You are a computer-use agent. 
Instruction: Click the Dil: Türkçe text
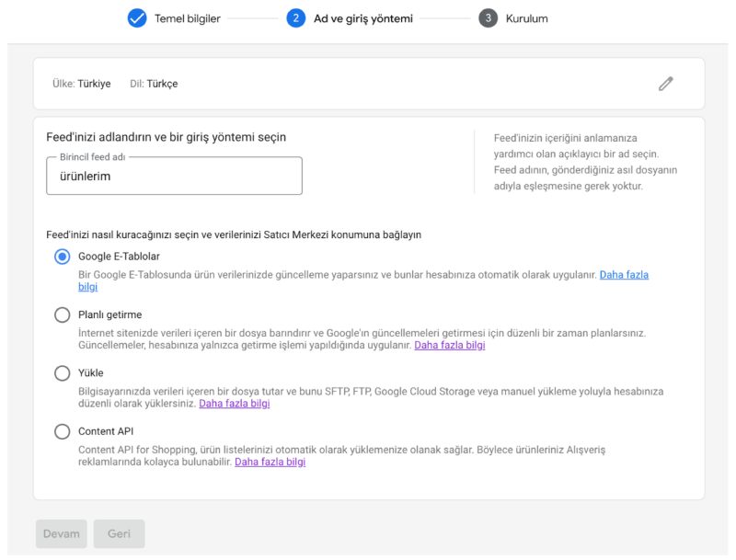tap(154, 84)
